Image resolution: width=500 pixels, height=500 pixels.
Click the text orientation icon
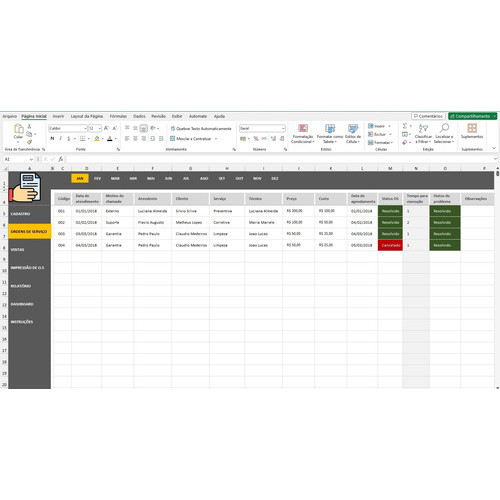153,128
